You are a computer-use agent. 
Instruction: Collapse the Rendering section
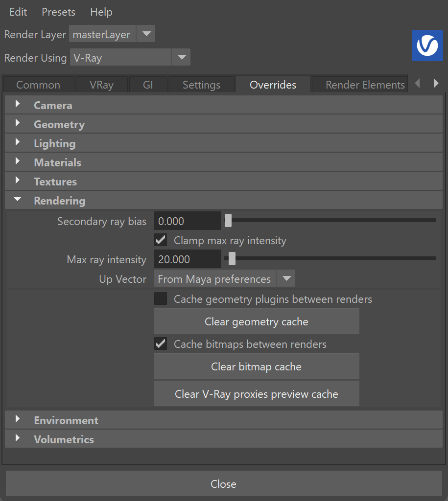pyautogui.click(x=224, y=200)
